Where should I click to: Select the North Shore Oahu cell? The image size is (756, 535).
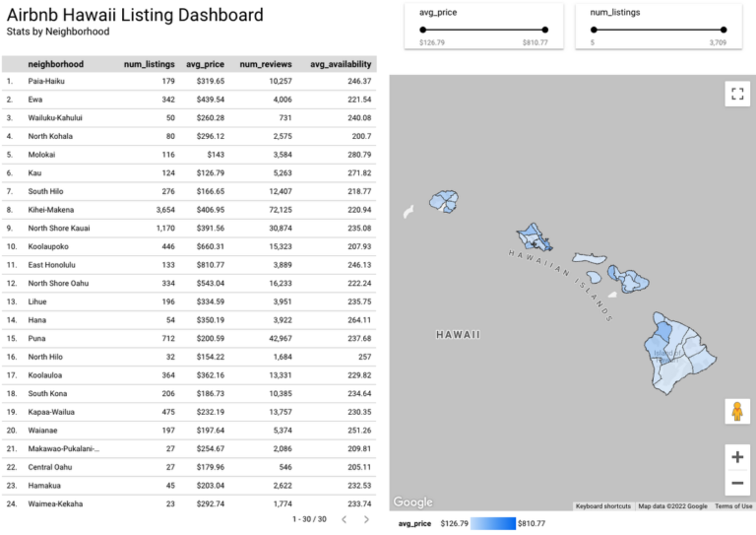pyautogui.click(x=58, y=283)
